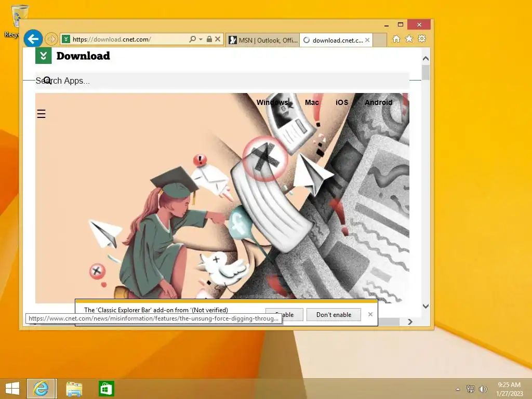Switch to the MSN | Outlook tab
532x399 pixels.
coord(262,40)
